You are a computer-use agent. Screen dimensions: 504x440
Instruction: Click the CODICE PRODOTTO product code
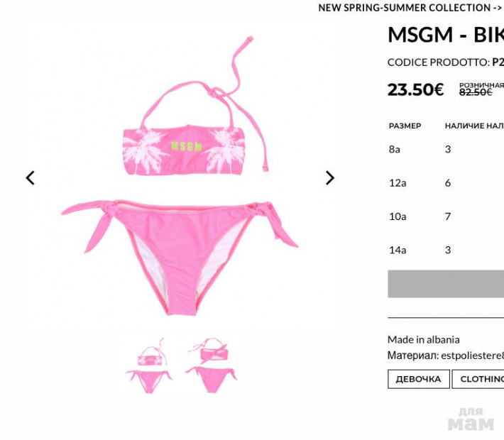tap(446, 62)
